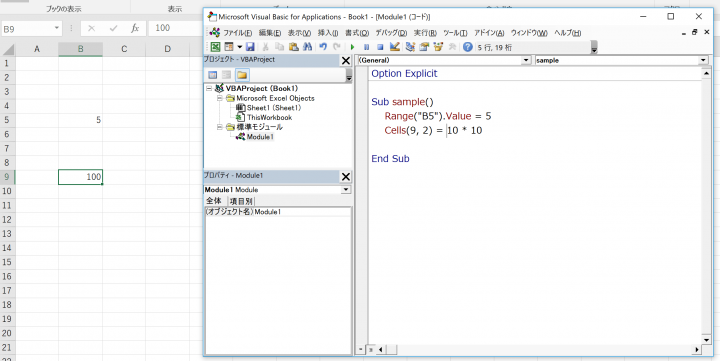Save the project with the floppy disk icon

pyautogui.click(x=250, y=47)
